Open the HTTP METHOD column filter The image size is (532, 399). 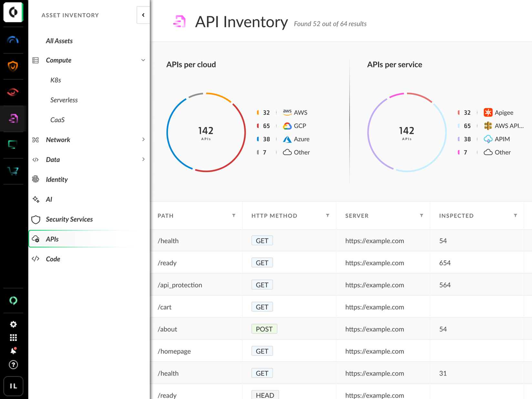(328, 215)
